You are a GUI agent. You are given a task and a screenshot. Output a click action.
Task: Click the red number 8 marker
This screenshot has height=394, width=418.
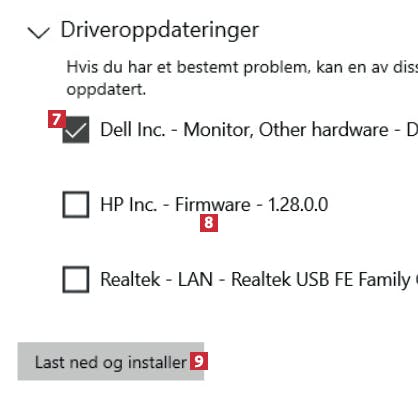click(209, 223)
